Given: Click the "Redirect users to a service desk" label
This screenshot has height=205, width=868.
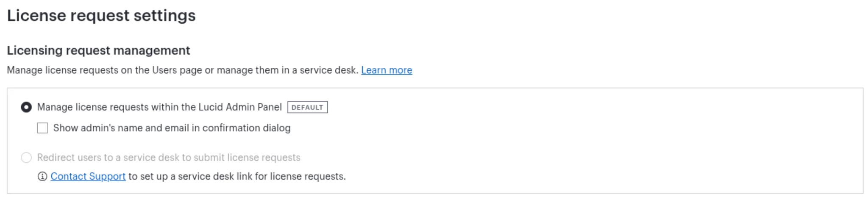Looking at the screenshot, I should [169, 158].
